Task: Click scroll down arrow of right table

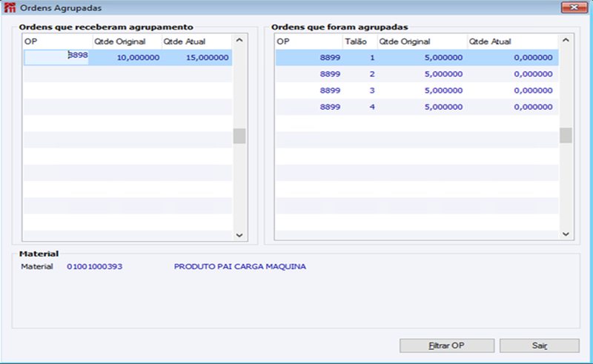Action: click(566, 234)
